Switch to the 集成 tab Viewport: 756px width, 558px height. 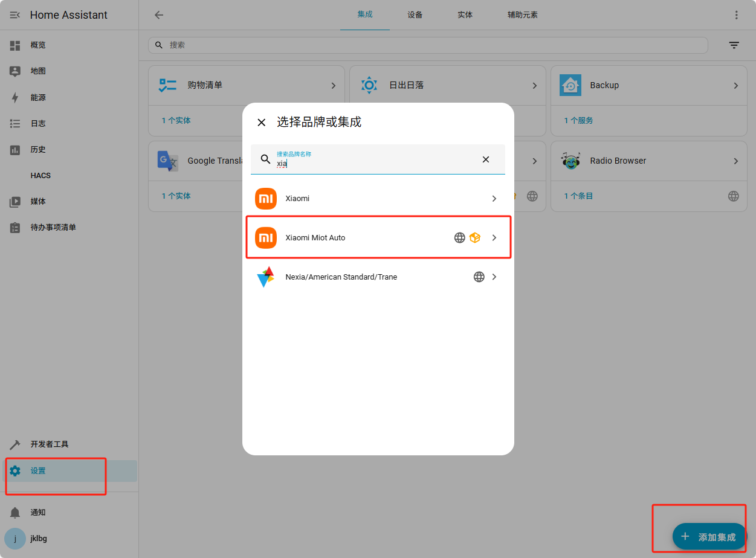pyautogui.click(x=365, y=15)
